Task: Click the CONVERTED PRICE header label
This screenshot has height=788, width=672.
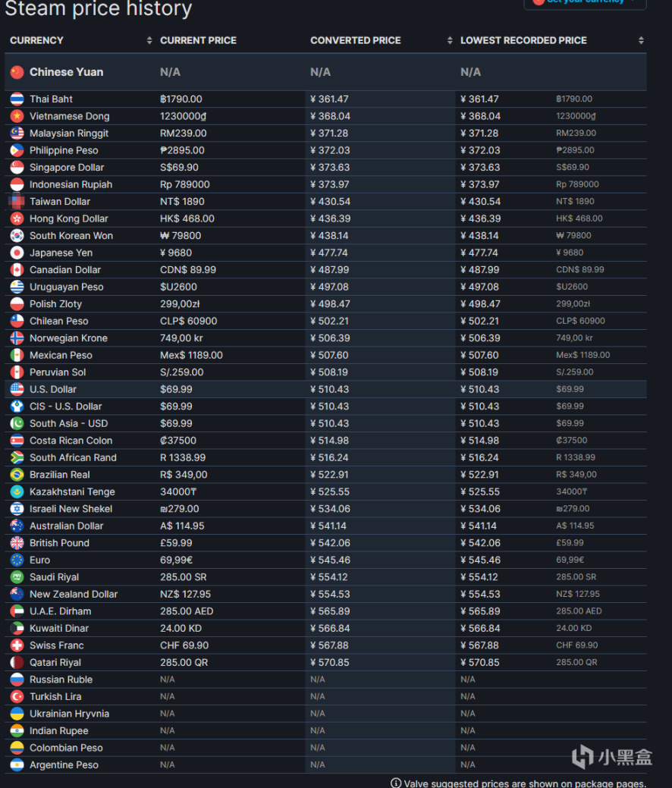Action: [x=356, y=41]
